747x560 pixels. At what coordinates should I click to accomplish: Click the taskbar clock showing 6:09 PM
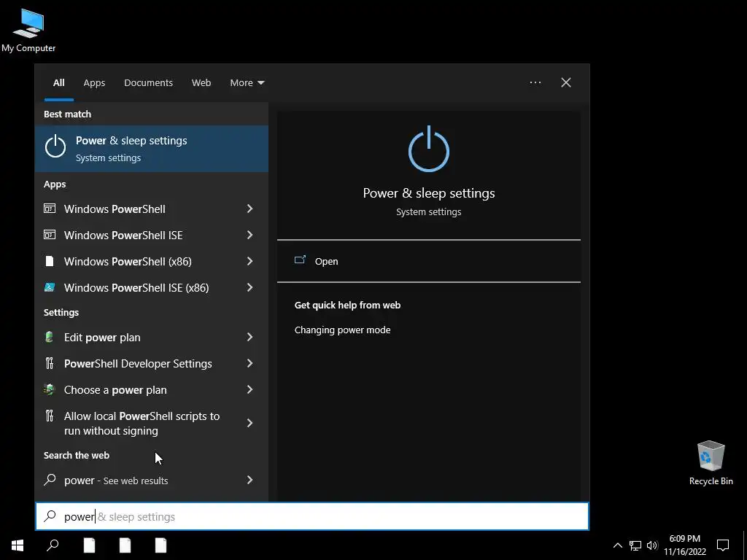(684, 545)
